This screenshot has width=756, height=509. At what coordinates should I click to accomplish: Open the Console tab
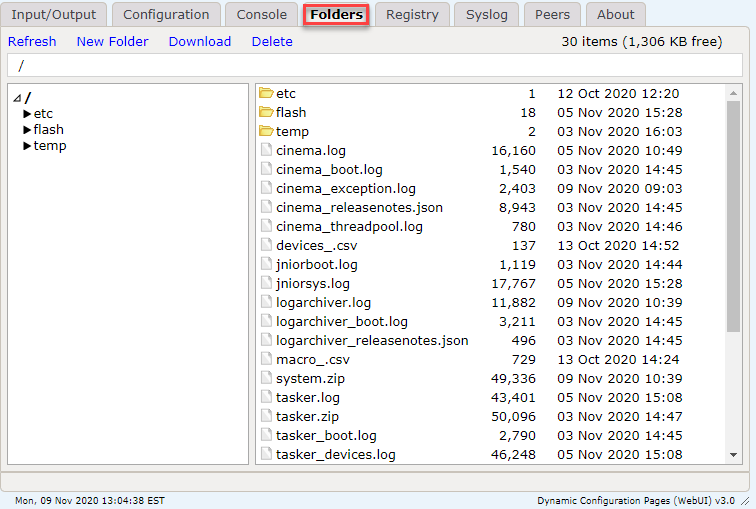click(x=262, y=14)
